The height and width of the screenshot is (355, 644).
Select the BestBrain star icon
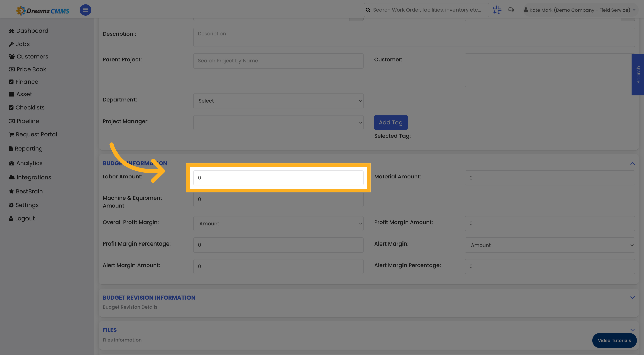point(11,191)
